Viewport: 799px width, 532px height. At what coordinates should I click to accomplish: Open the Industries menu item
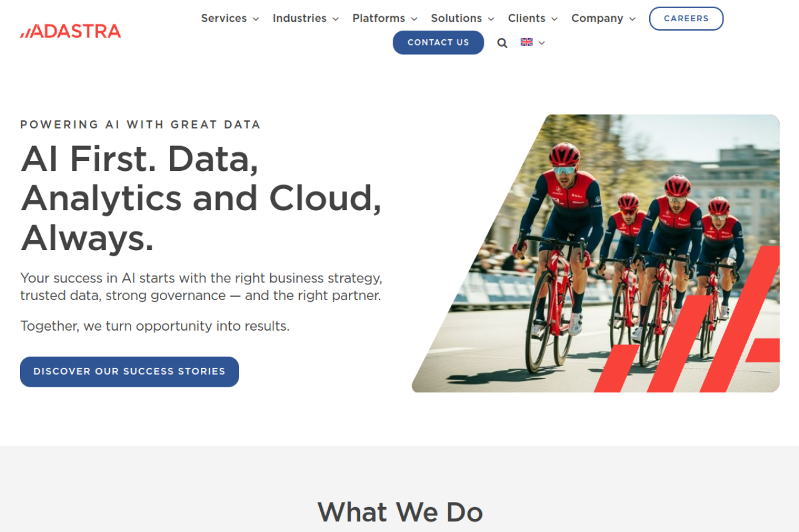300,18
